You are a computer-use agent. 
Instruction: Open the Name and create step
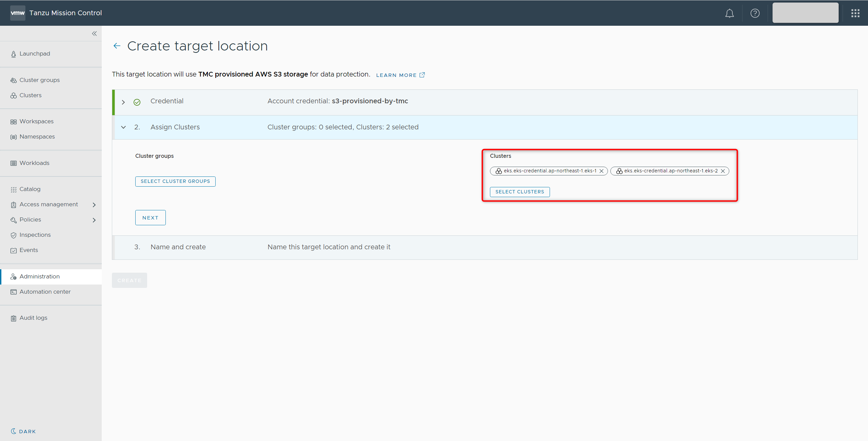(x=178, y=247)
